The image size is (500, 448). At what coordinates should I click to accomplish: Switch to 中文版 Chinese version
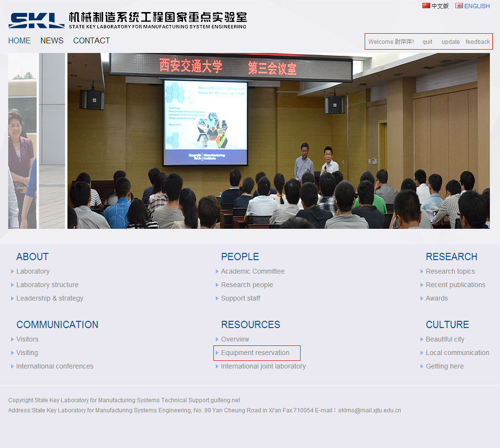[440, 6]
